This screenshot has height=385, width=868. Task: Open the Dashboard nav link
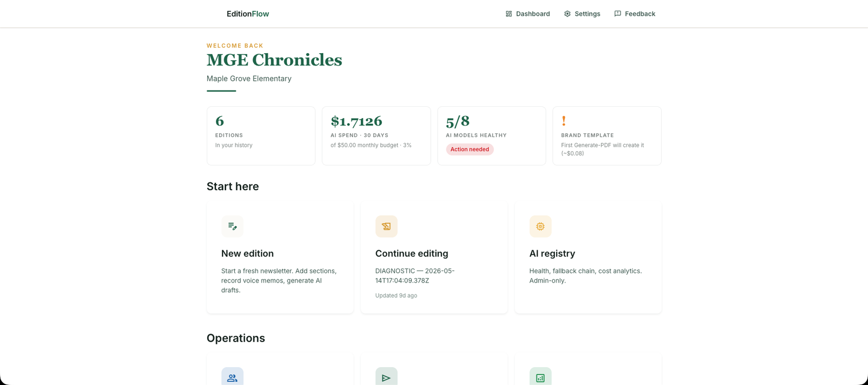tap(527, 14)
